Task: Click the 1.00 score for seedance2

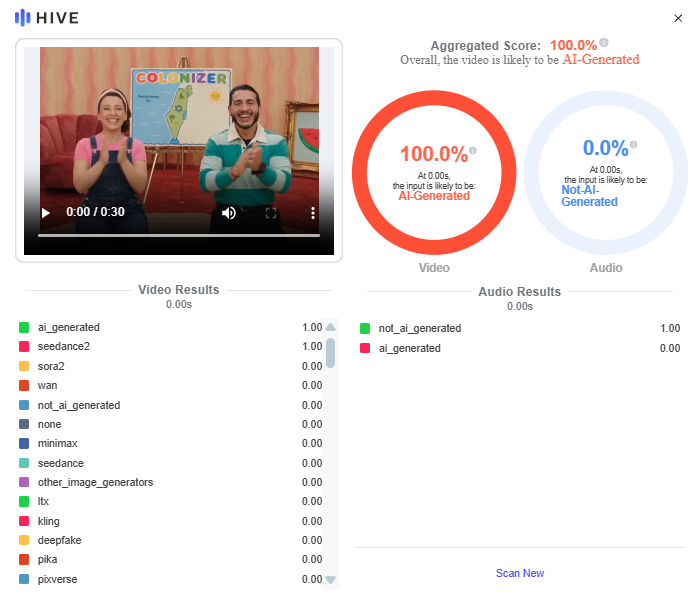Action: [x=312, y=346]
